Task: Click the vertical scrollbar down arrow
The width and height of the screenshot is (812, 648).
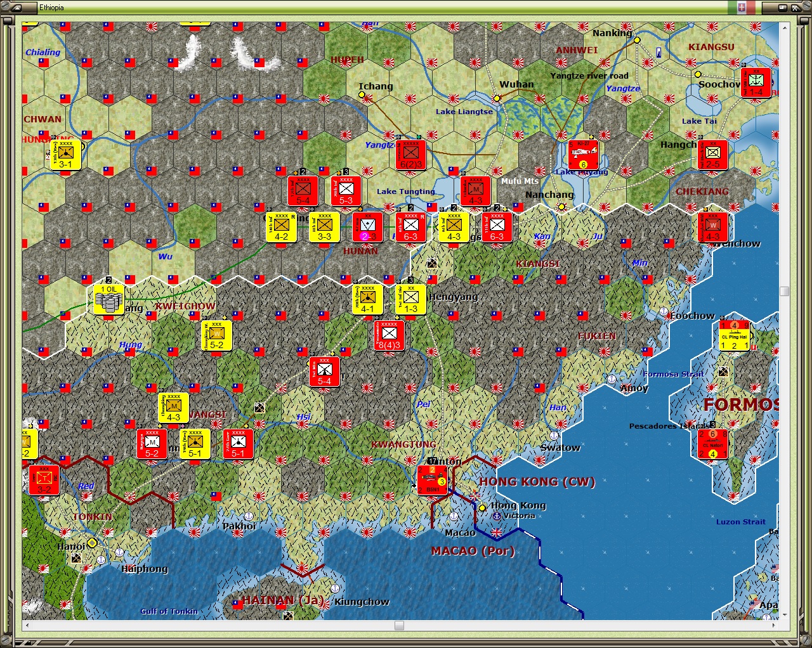Action: coord(785,615)
